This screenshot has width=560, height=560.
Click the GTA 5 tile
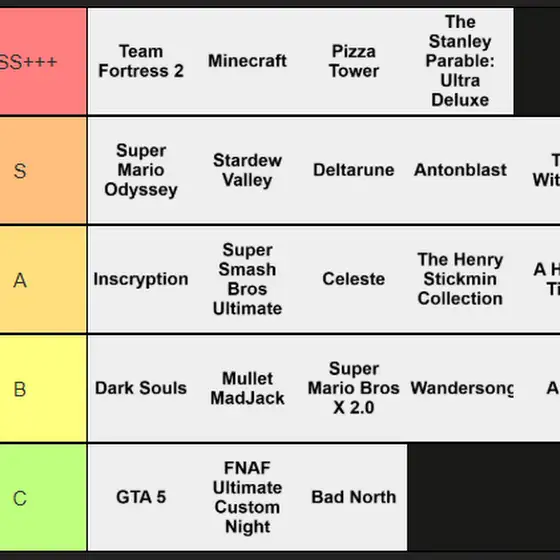141,497
